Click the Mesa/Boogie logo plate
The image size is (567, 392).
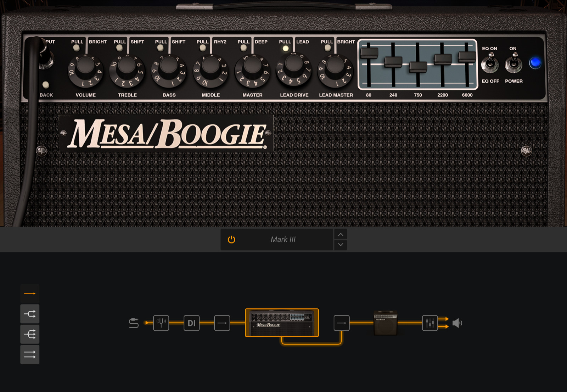pos(166,133)
